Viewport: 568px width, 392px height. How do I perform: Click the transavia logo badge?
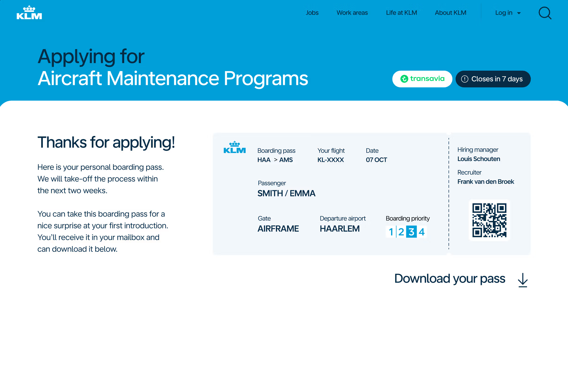[422, 79]
